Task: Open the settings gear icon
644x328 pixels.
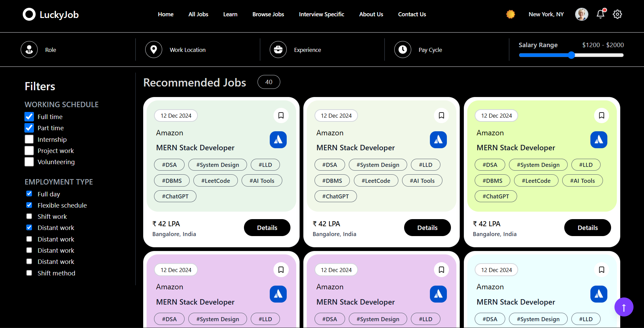Action: click(x=617, y=14)
